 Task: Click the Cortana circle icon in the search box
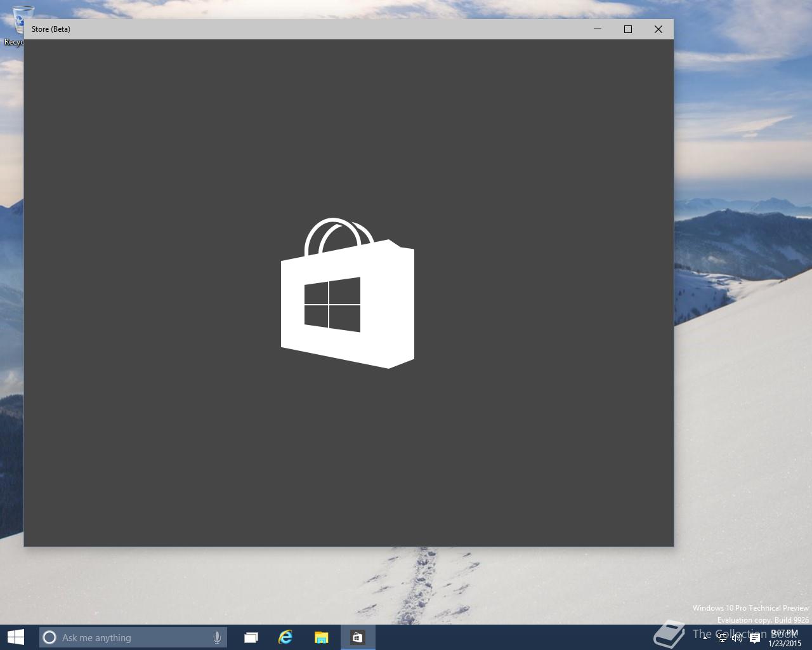click(x=49, y=637)
